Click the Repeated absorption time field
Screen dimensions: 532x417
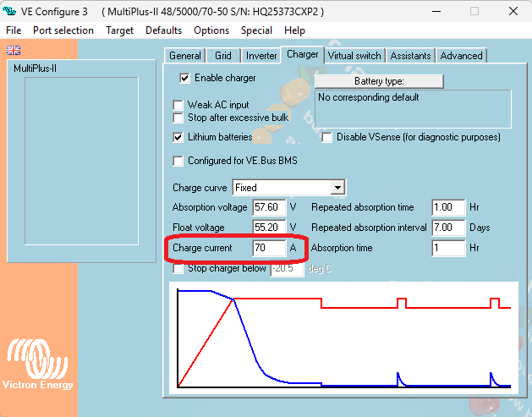448,207
